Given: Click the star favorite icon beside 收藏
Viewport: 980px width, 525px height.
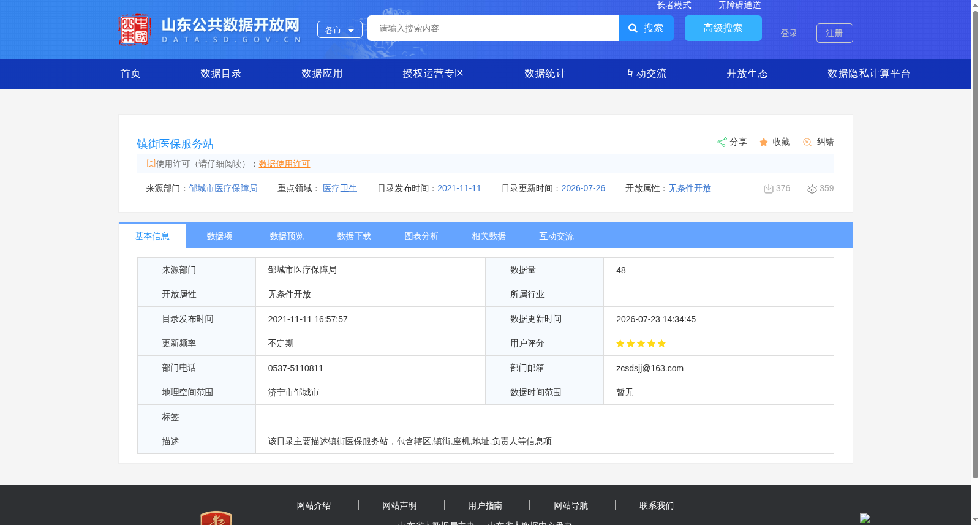Looking at the screenshot, I should (764, 142).
